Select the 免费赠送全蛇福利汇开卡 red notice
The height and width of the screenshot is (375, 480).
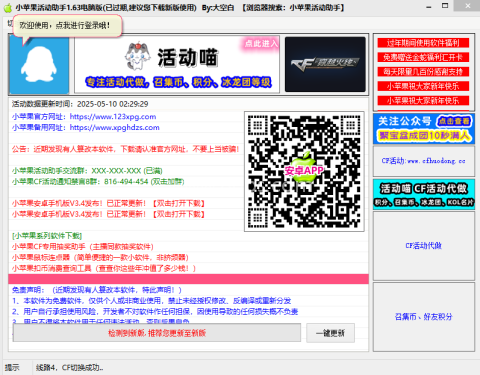click(423, 57)
